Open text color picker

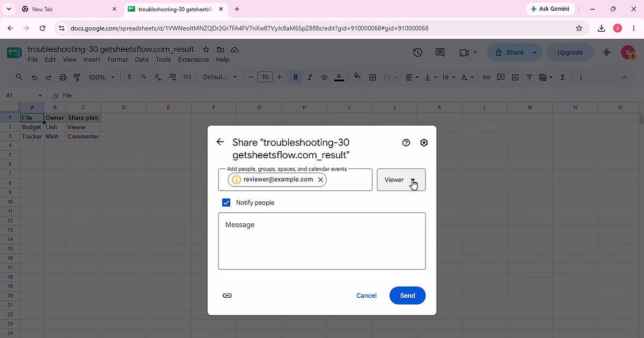tap(339, 77)
